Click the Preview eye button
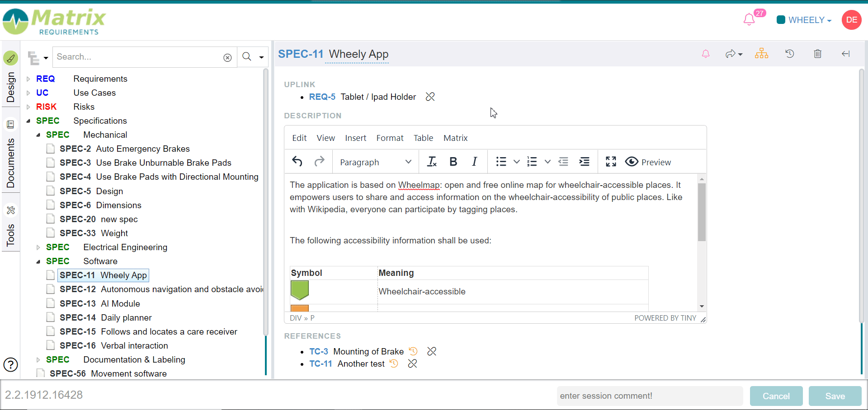 (x=648, y=162)
